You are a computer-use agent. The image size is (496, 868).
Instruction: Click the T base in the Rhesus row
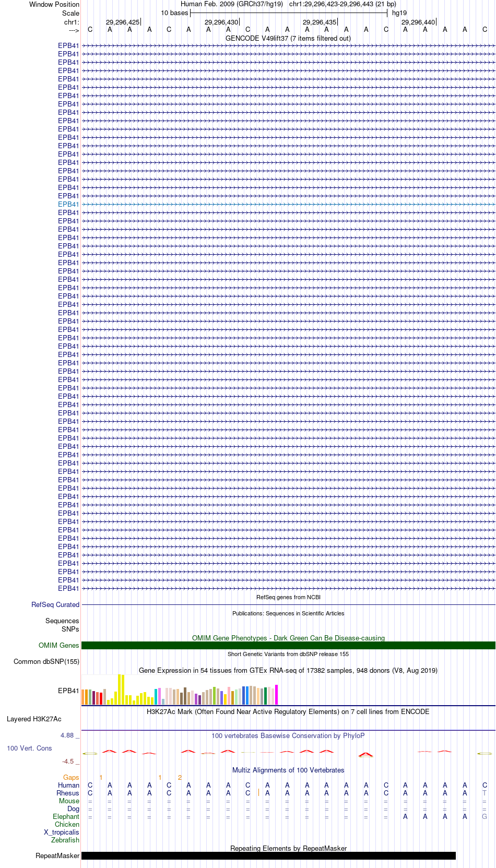485,793
